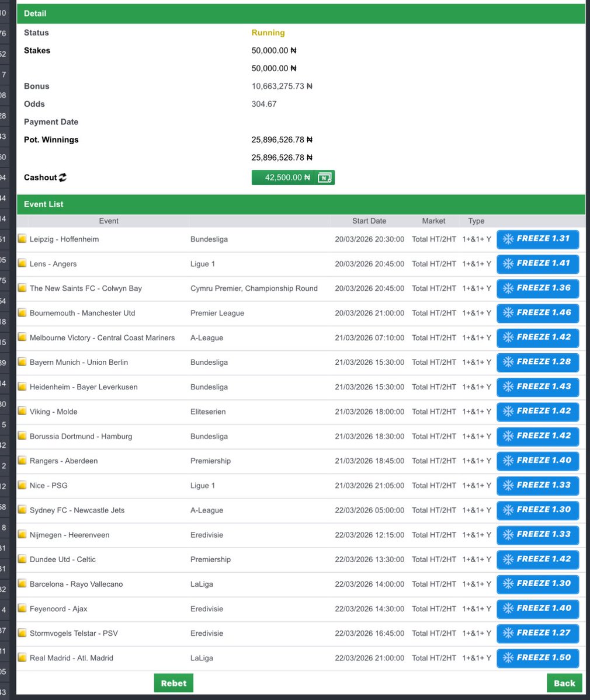Viewport: 590px width, 700px height.
Task: Freeze Bayern Munich - Union Berlin at 1.28
Action: pos(538,362)
